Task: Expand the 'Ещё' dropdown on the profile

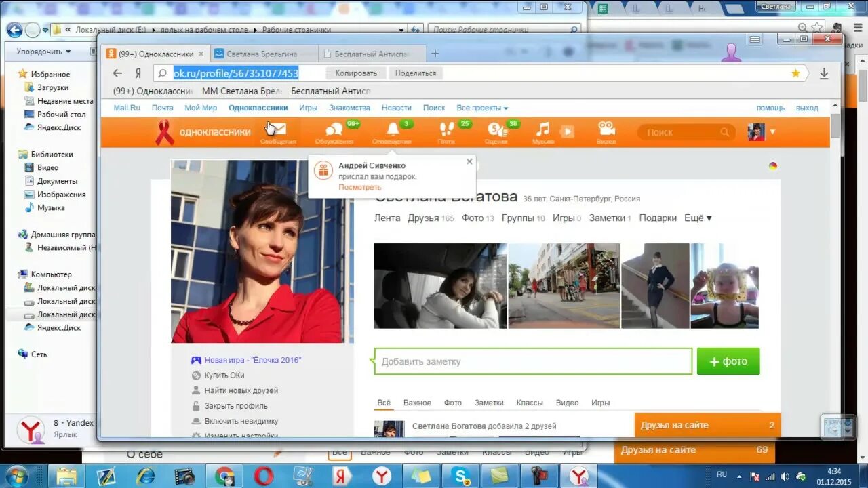Action: point(698,218)
